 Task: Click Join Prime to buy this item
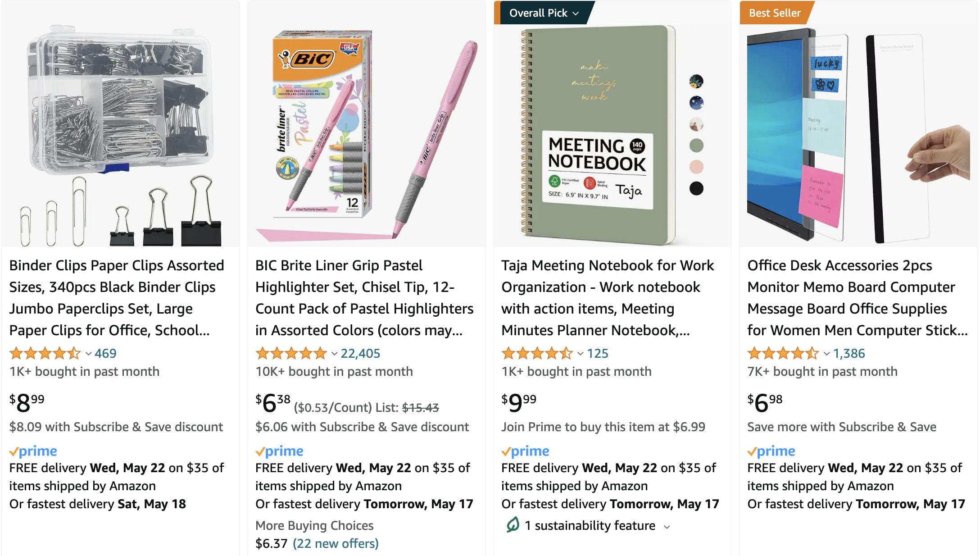[603, 427]
